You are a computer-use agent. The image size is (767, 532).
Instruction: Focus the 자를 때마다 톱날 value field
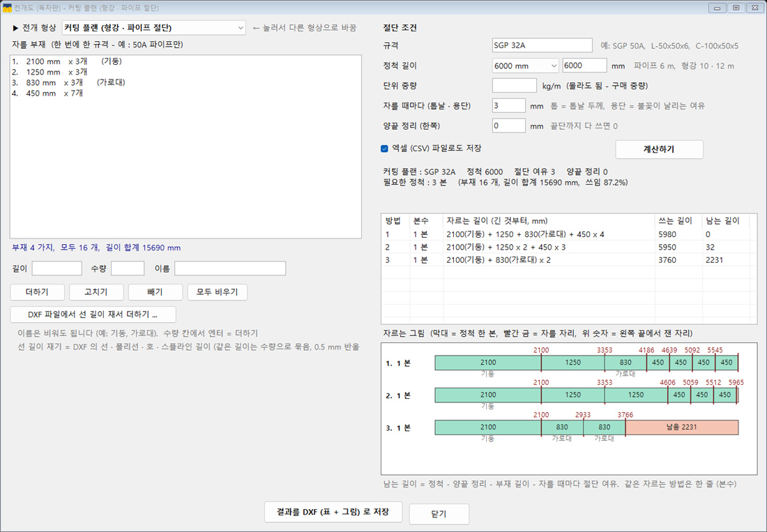point(509,105)
